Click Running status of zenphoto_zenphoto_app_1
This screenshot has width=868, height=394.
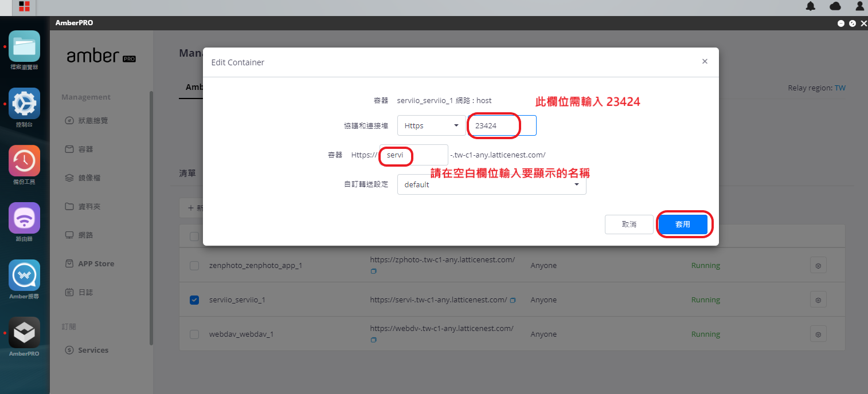(706, 266)
